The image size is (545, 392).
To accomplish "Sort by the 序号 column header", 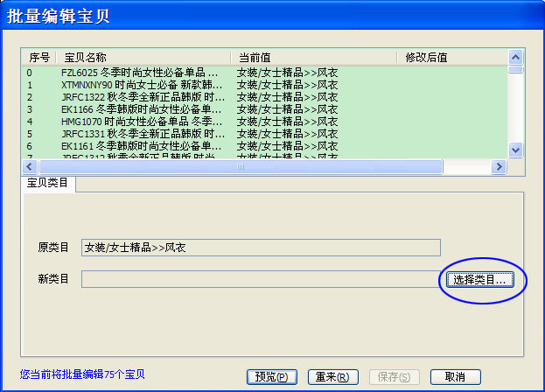I will [x=38, y=58].
